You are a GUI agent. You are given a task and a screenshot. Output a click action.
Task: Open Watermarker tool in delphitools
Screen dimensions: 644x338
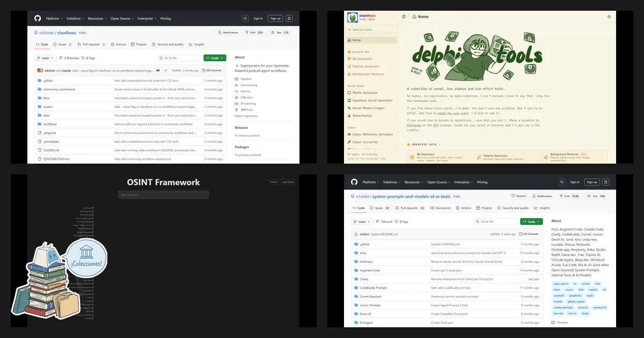(362, 115)
